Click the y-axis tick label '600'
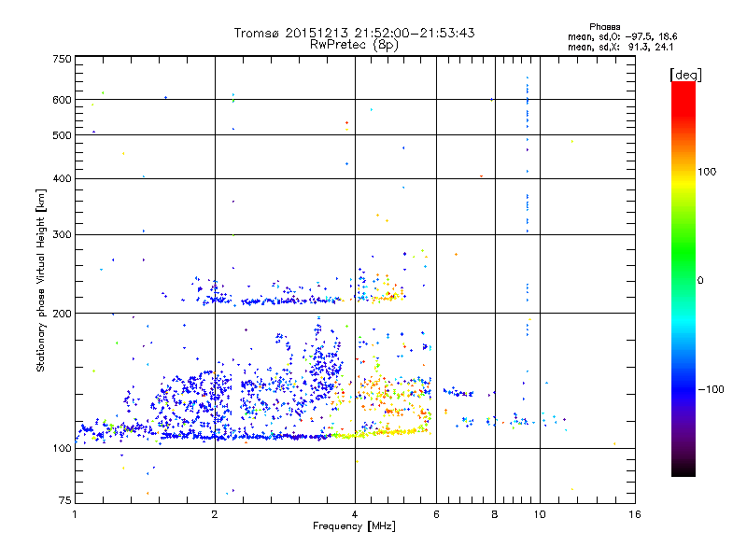 (62, 100)
